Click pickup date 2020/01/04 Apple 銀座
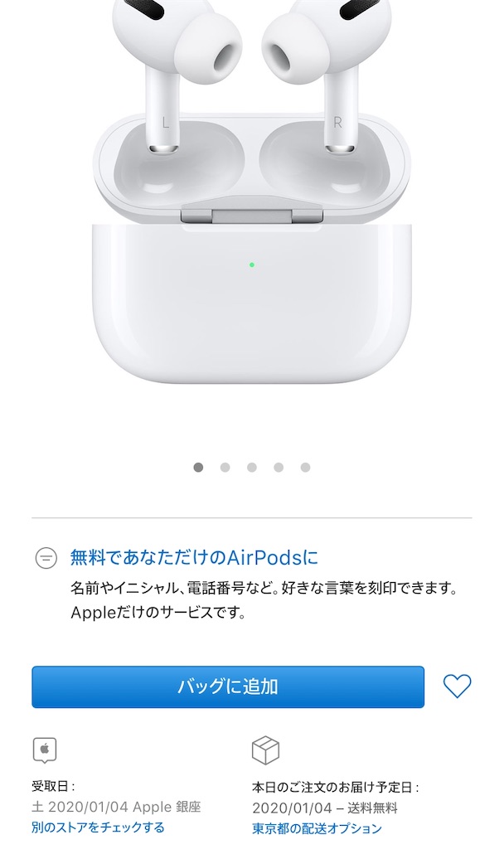 tap(116, 808)
